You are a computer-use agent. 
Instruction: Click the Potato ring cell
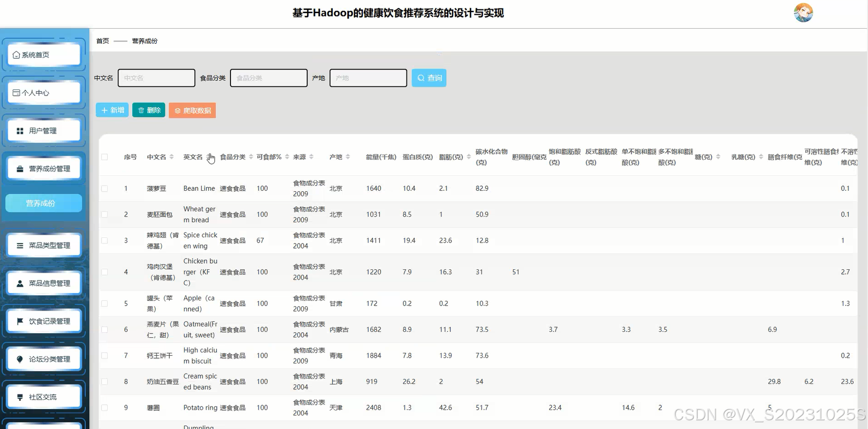coord(200,408)
